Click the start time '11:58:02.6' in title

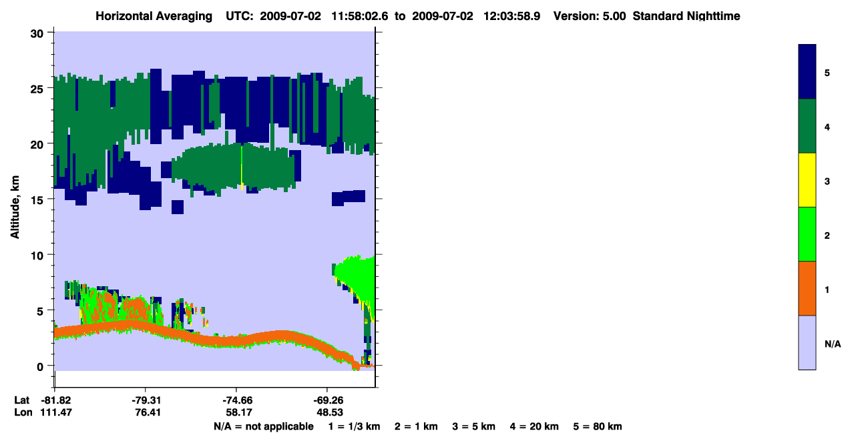pos(360,16)
